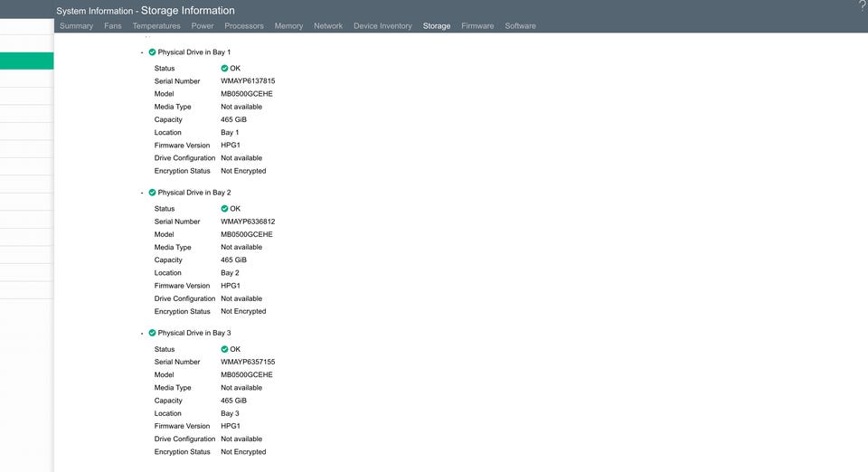Collapse the Physical Drive in Bay 1 section
Viewport: 868px width, 472px height.
click(142, 52)
